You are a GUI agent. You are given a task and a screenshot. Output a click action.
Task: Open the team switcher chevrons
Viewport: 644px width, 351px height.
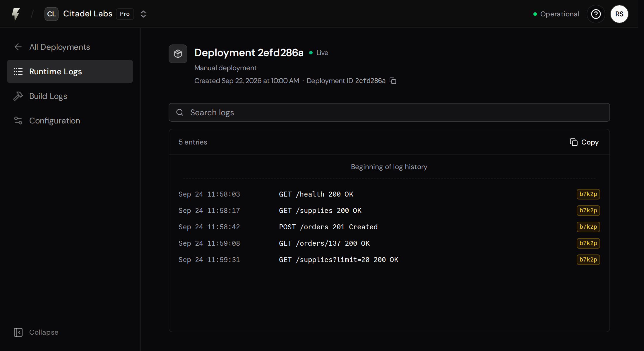point(143,14)
